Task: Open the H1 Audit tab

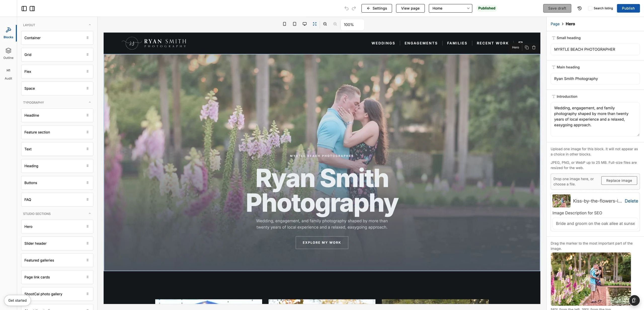Action: coord(8,74)
